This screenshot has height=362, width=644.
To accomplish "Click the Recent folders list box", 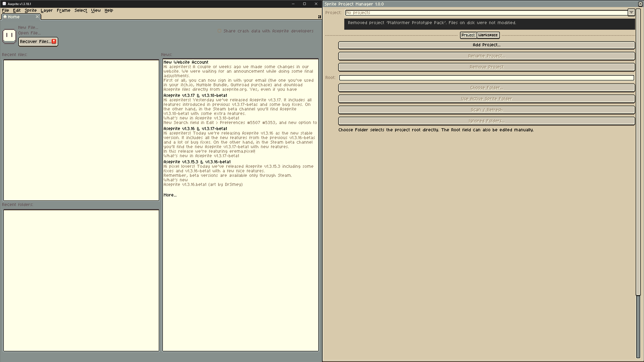I will click(x=81, y=280).
